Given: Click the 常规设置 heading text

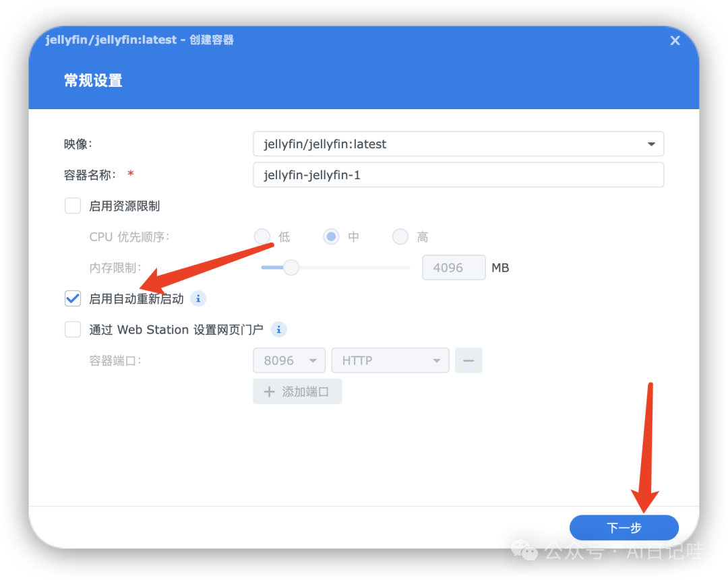Looking at the screenshot, I should point(93,81).
